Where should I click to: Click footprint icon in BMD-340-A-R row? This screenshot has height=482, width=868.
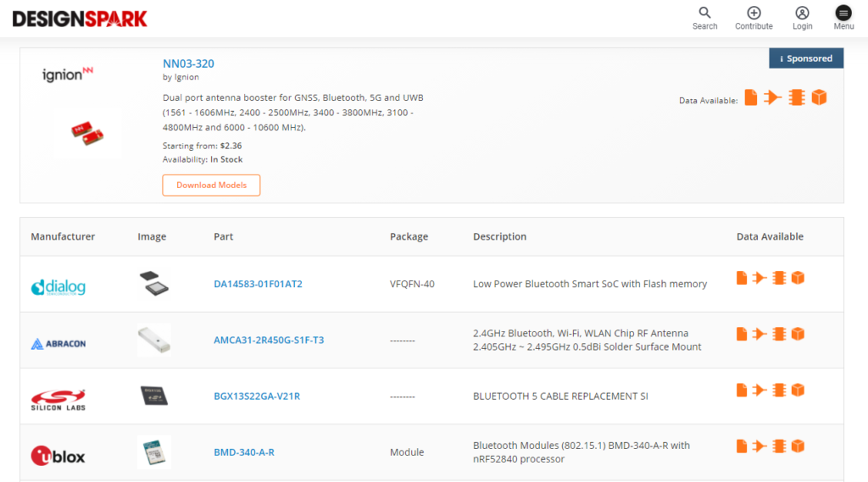coord(779,446)
